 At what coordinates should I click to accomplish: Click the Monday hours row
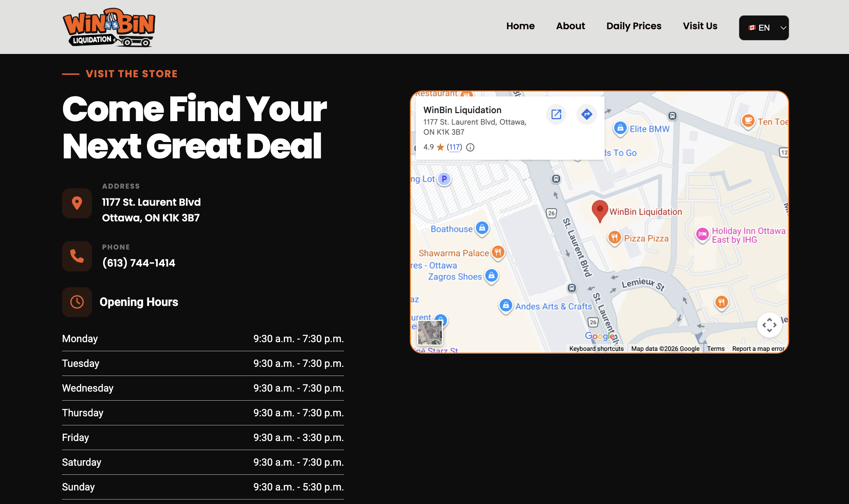[x=203, y=339]
